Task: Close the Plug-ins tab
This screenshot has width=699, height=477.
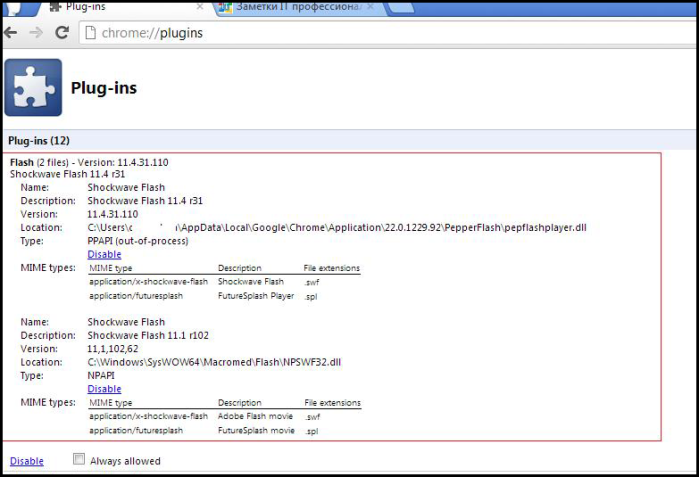Action: [x=200, y=7]
